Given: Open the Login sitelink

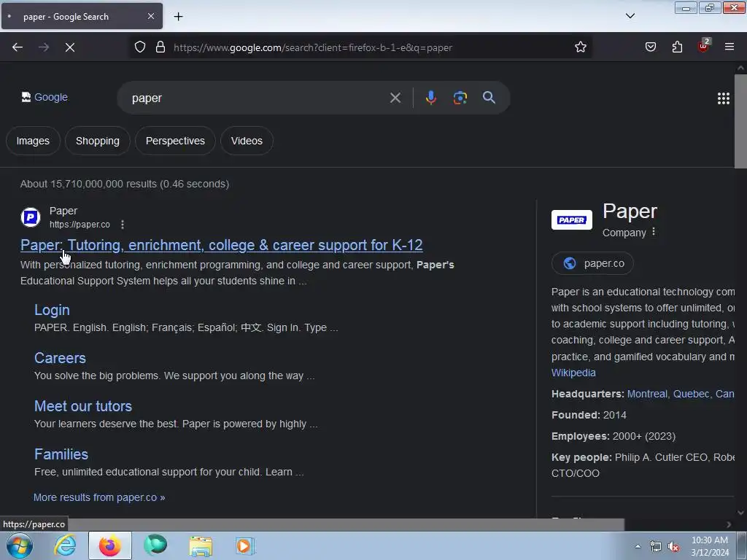Looking at the screenshot, I should pos(52,310).
